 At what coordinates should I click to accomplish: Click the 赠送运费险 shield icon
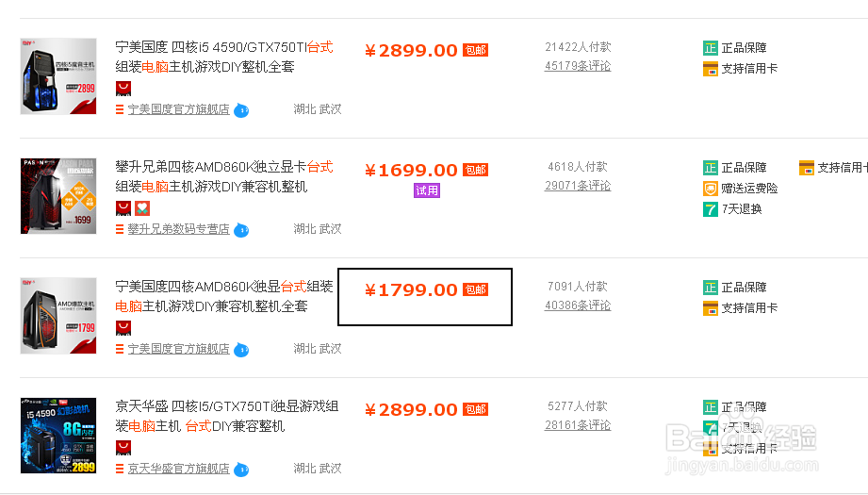pyautogui.click(x=711, y=189)
